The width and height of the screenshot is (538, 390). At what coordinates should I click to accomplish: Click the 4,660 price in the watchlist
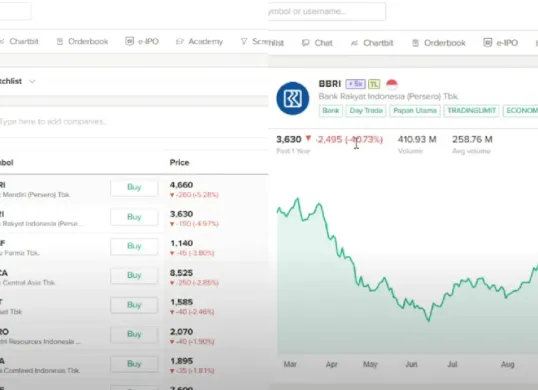(181, 185)
